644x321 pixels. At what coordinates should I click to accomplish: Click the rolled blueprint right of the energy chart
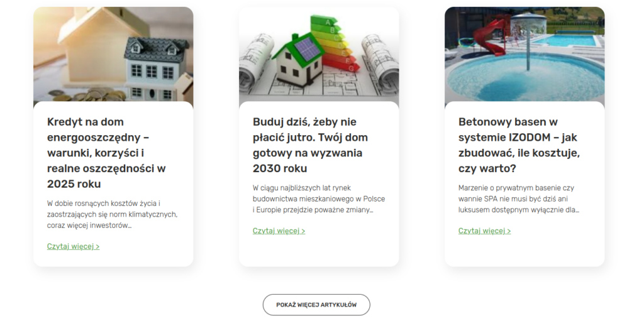coord(380,62)
